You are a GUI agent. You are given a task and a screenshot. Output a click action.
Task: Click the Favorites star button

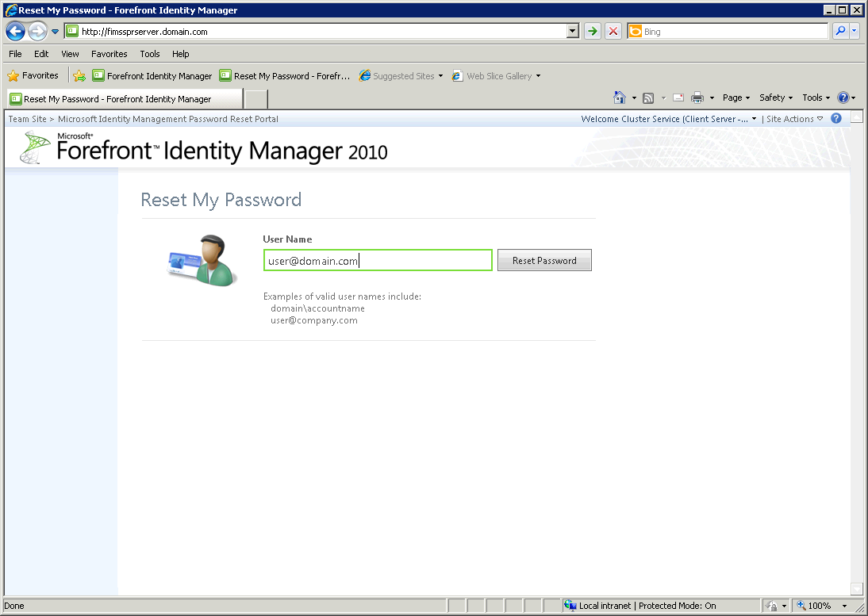pyautogui.click(x=33, y=75)
